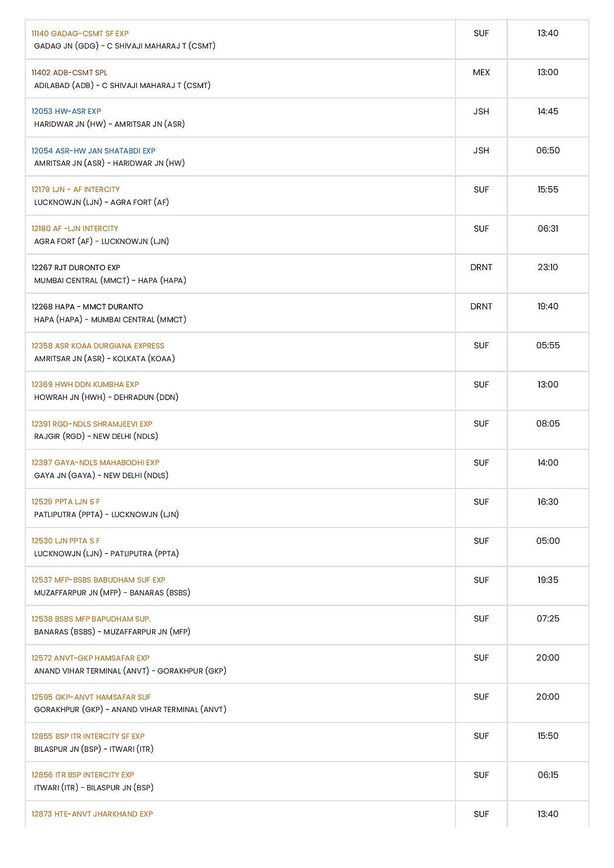Click 12537 MFP-BSBS BABUDHAM SUF EXP link
Viewport: 614px width, 868px height.
coord(98,580)
